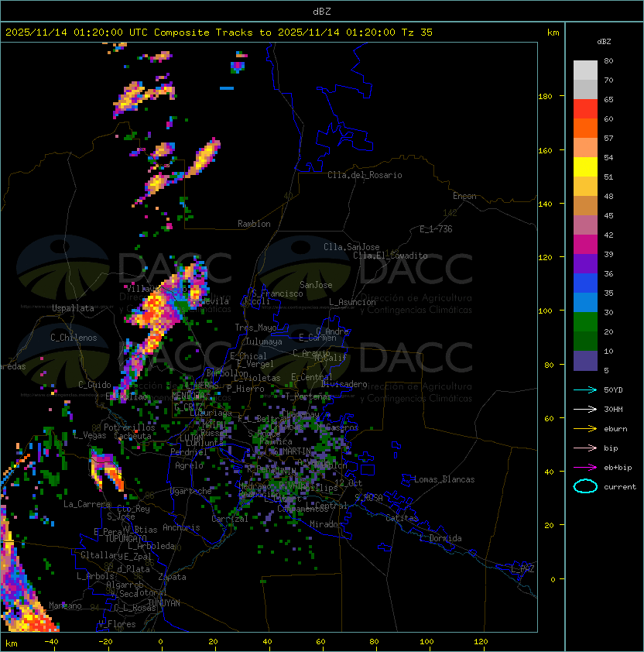Screen dimensions: 644x652
Task: Click the 'Potrerillos' map label
Action: tap(129, 427)
